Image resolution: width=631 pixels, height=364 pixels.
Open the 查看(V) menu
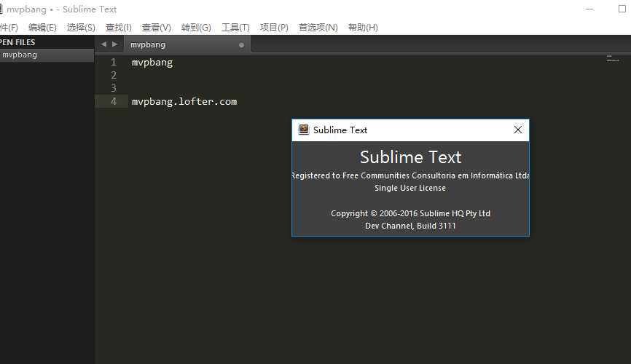156,28
